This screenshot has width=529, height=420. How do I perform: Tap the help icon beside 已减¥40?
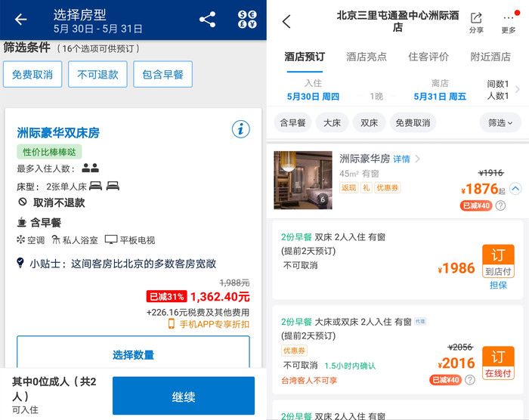coord(500,205)
